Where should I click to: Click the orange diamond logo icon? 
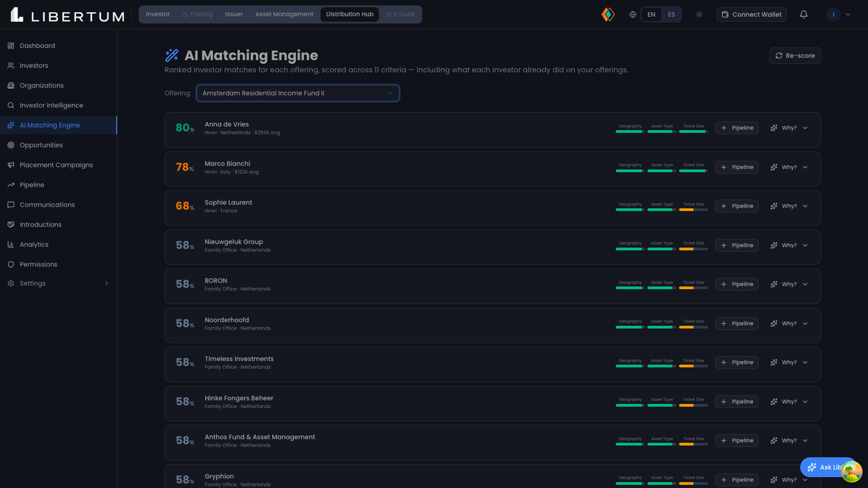(x=608, y=14)
